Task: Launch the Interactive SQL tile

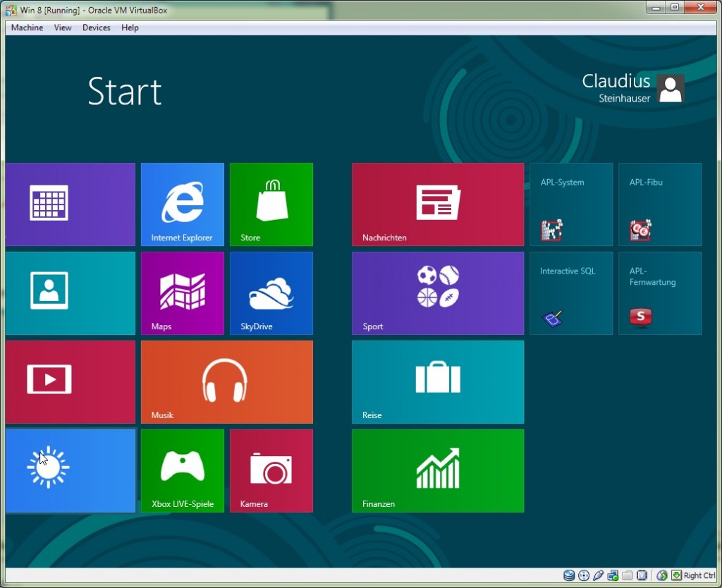Action: [571, 293]
